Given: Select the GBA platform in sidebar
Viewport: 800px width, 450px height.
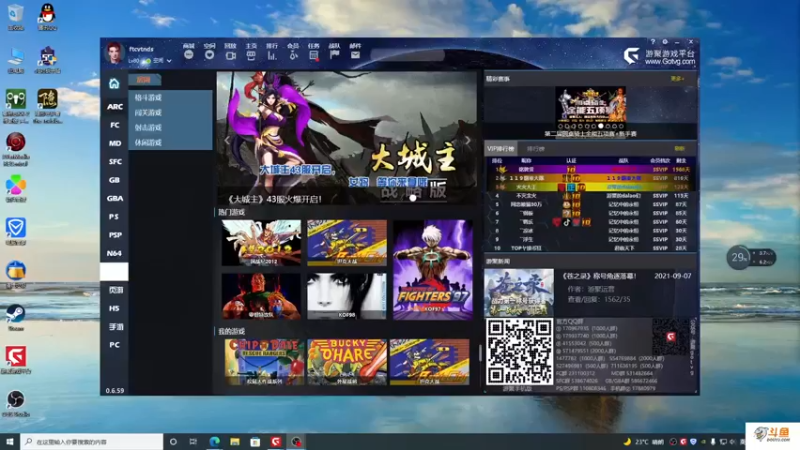Looking at the screenshot, I should [114, 198].
